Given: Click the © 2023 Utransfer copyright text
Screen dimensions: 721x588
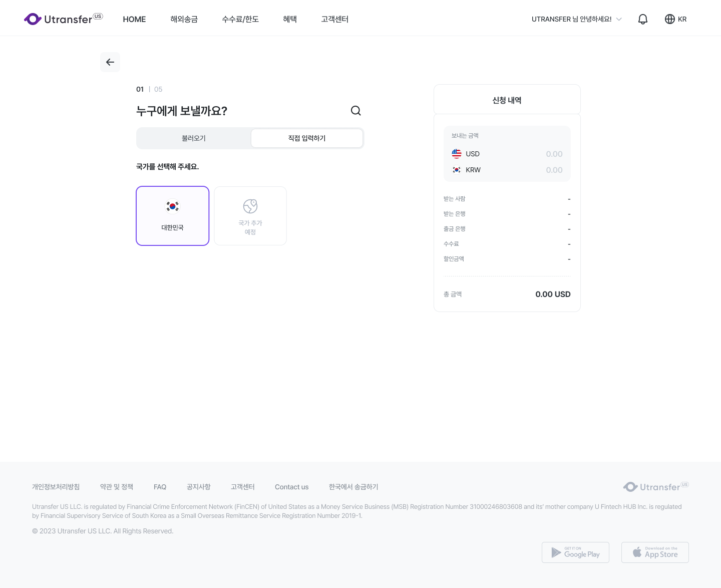Looking at the screenshot, I should pos(103,531).
